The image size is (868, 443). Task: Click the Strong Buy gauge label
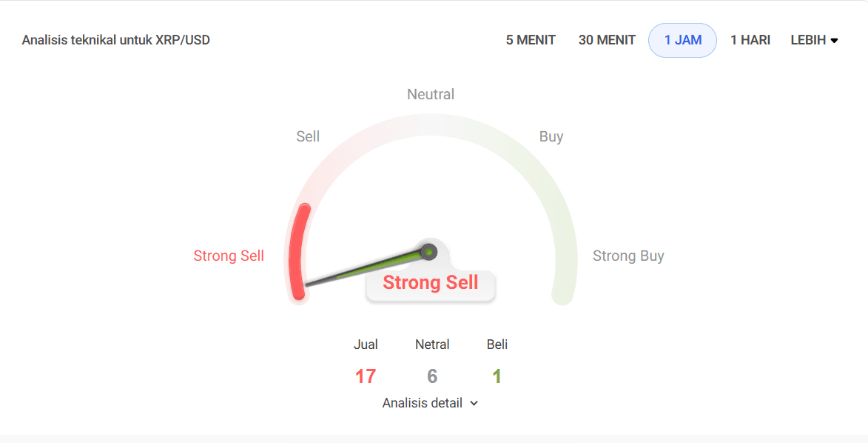(628, 256)
